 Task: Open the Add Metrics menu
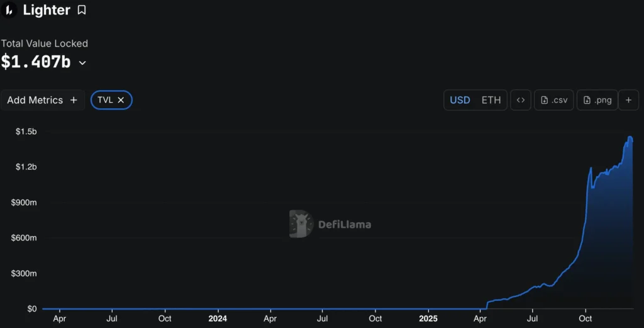tap(43, 100)
